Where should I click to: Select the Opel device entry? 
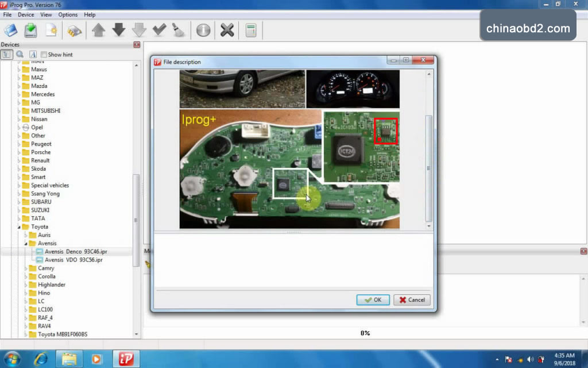pyautogui.click(x=37, y=127)
